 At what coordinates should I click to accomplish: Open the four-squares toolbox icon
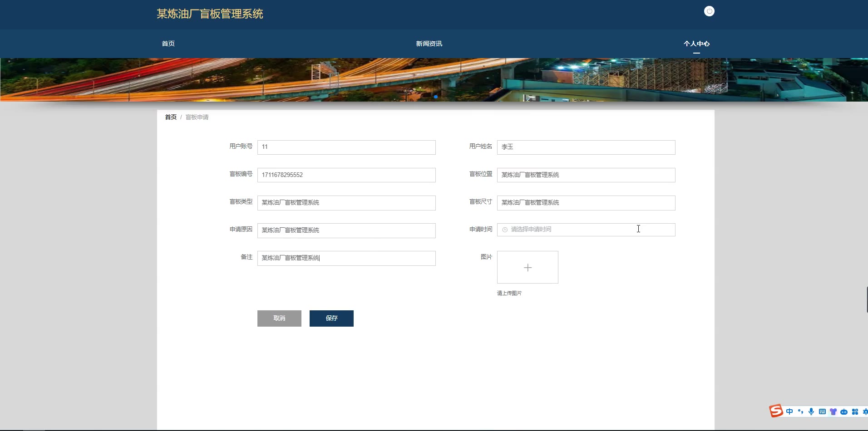pyautogui.click(x=855, y=411)
